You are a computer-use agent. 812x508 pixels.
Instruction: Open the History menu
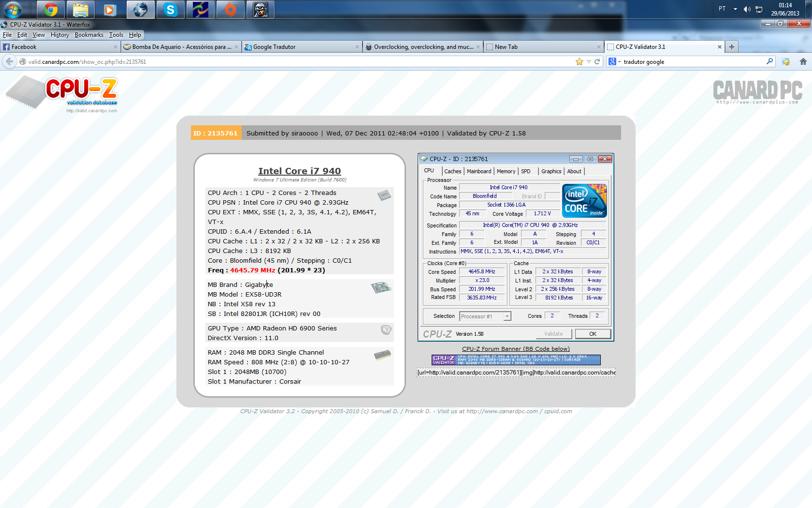(60, 35)
